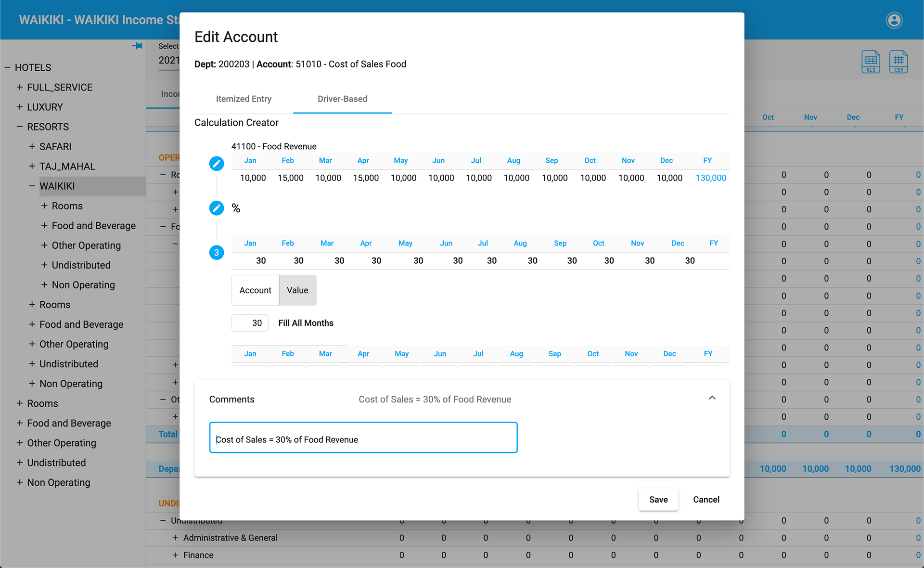Viewport: 924px width, 568px height.
Task: Cancel the Edit Account dialog
Action: 706,500
